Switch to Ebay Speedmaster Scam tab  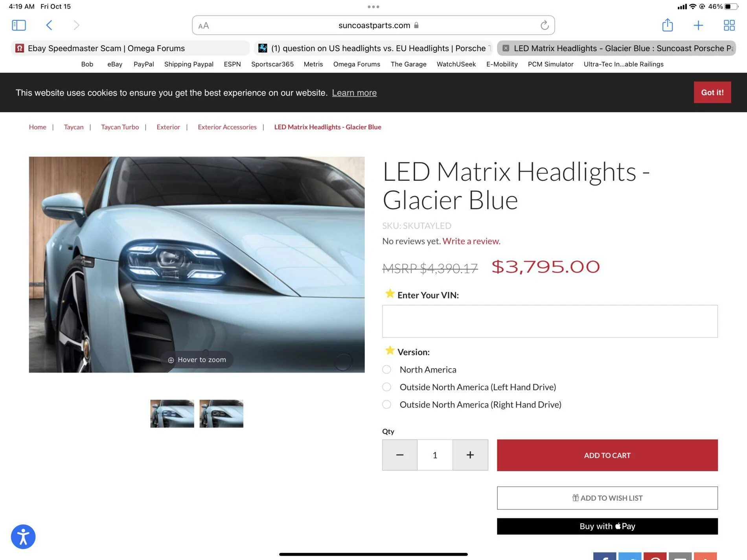tap(131, 48)
